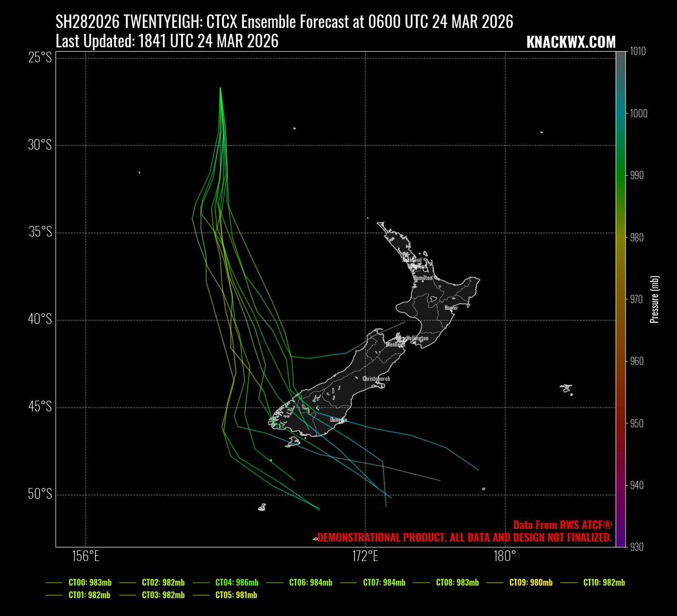Screen dimensions: 677x616
Task: Click the 172°E longitude axis label
Action: click(365, 556)
